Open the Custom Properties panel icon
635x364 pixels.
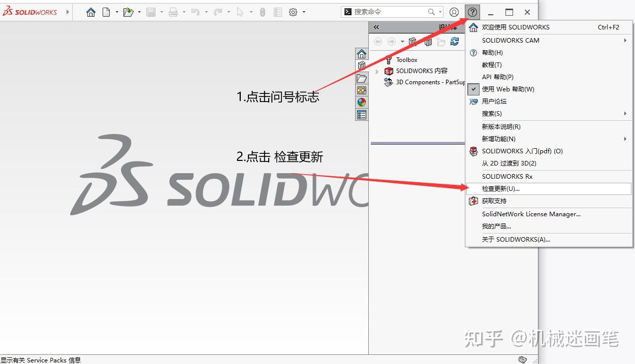click(x=362, y=90)
